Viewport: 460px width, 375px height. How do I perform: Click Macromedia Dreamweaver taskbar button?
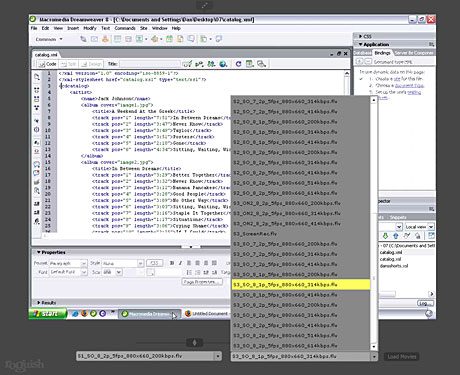point(149,314)
